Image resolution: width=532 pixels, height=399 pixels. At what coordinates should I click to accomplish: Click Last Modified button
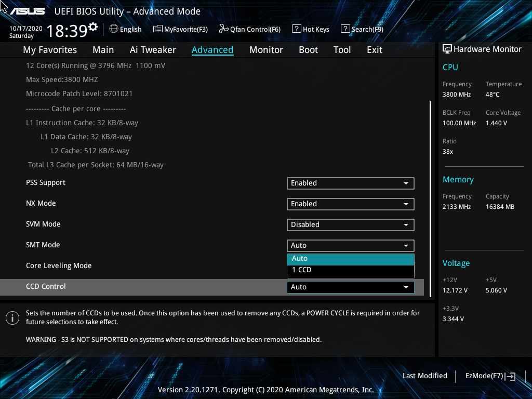coord(425,376)
